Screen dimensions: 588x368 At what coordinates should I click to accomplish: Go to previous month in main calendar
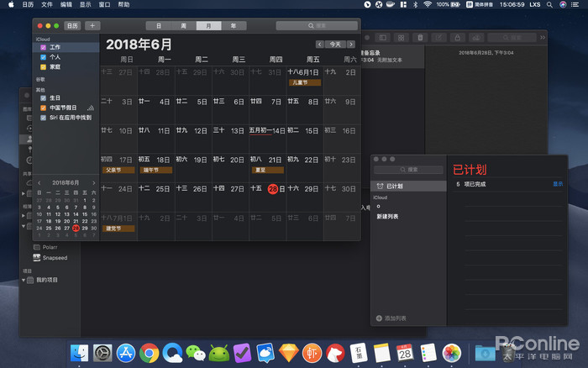319,45
